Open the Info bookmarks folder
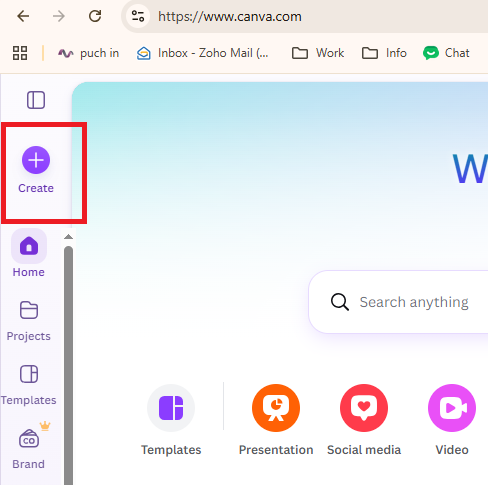Image resolution: width=488 pixels, height=485 pixels. [384, 53]
